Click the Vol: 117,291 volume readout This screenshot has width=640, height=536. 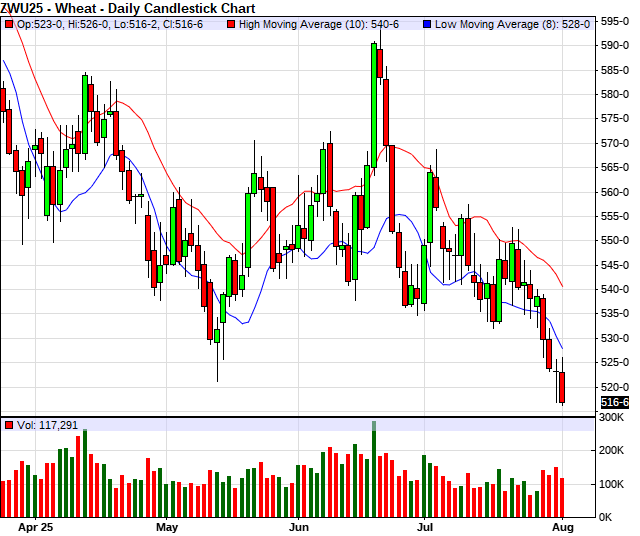(x=47, y=425)
